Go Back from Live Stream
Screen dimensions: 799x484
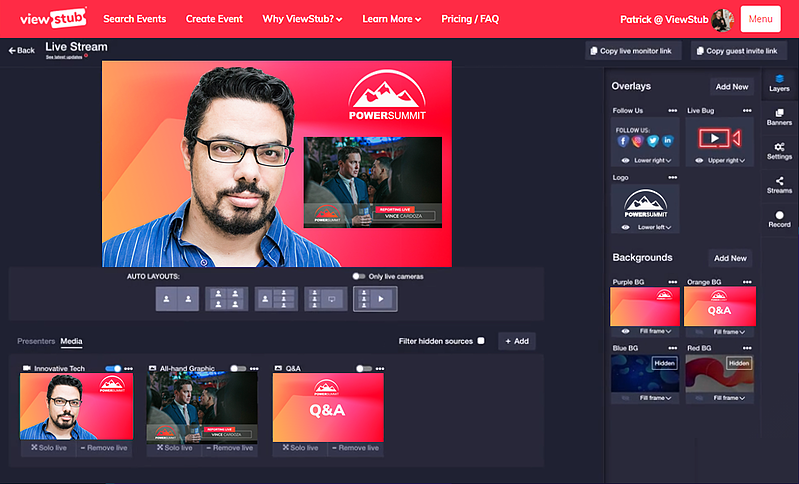(x=21, y=50)
